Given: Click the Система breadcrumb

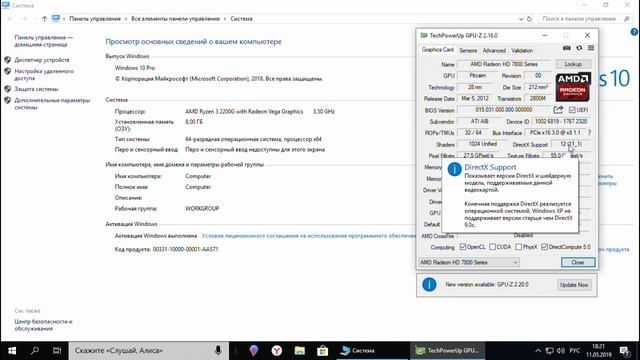Looking at the screenshot, I should [241, 19].
